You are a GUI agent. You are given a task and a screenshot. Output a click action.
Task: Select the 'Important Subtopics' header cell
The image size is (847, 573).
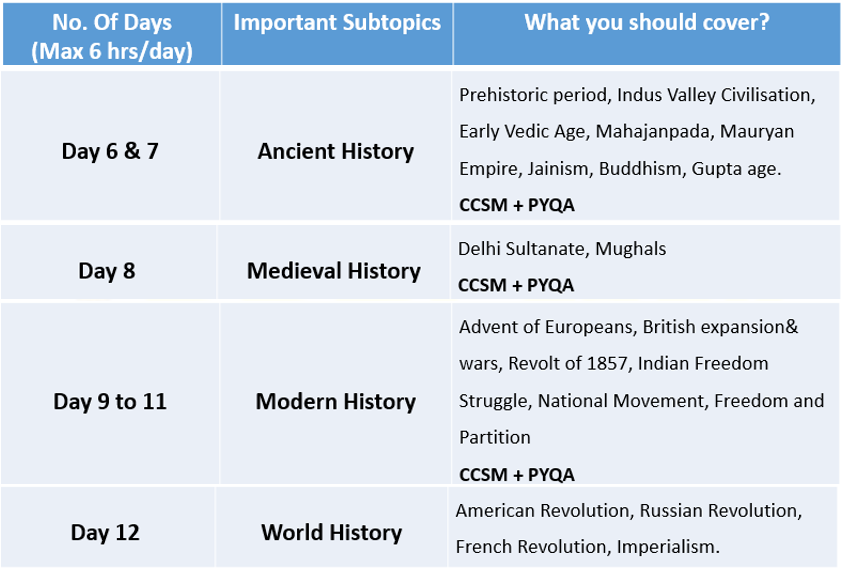[x=337, y=34]
